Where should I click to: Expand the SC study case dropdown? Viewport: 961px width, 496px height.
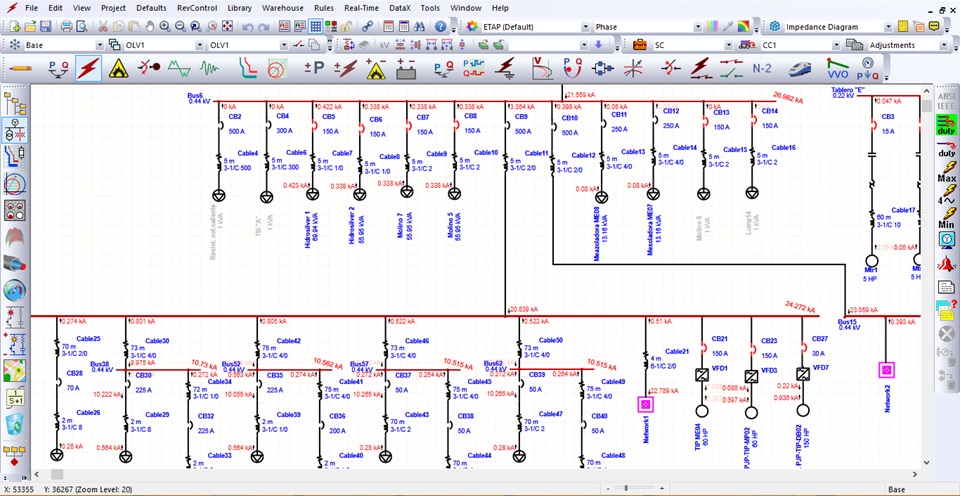click(728, 45)
